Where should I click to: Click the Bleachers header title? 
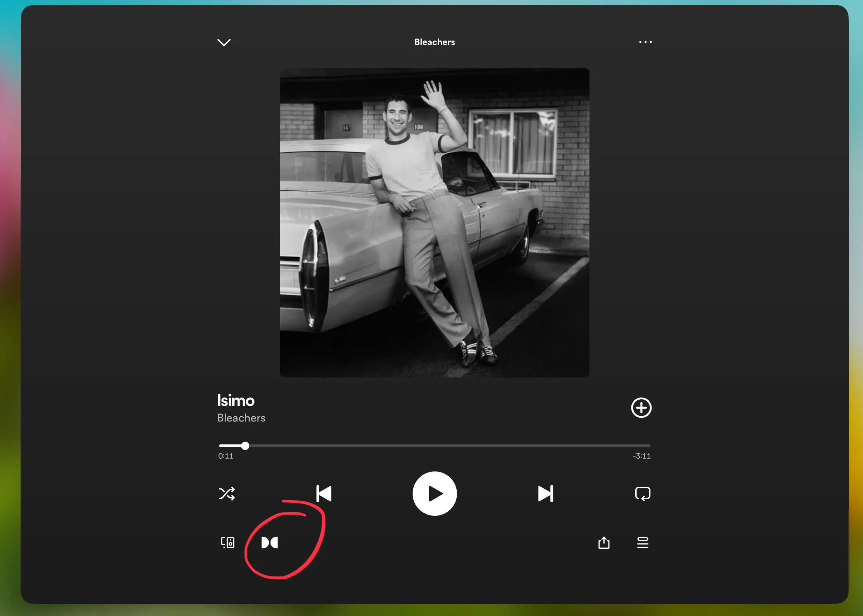click(434, 42)
